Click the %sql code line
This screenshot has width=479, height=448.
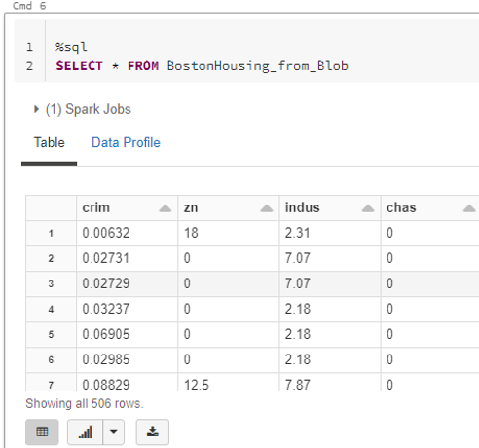[71, 47]
